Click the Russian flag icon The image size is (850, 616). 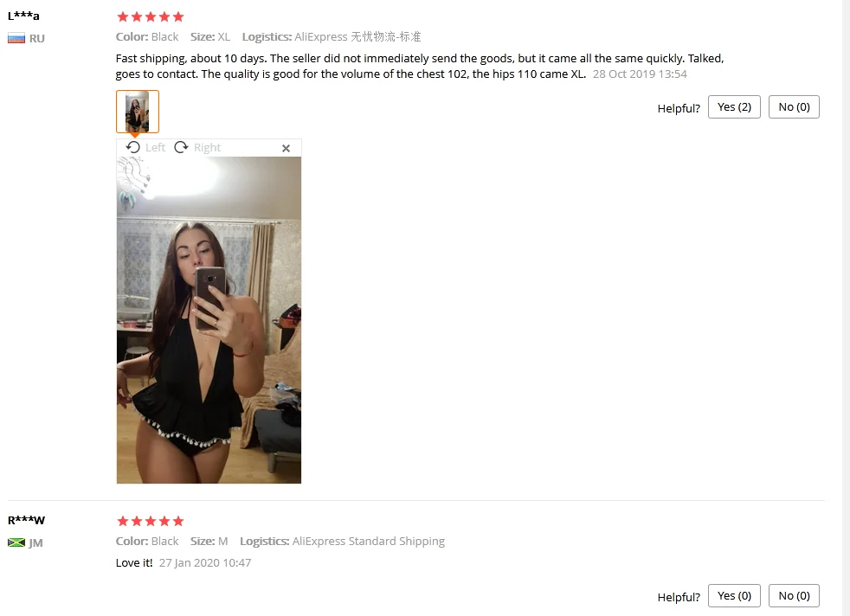(x=16, y=38)
